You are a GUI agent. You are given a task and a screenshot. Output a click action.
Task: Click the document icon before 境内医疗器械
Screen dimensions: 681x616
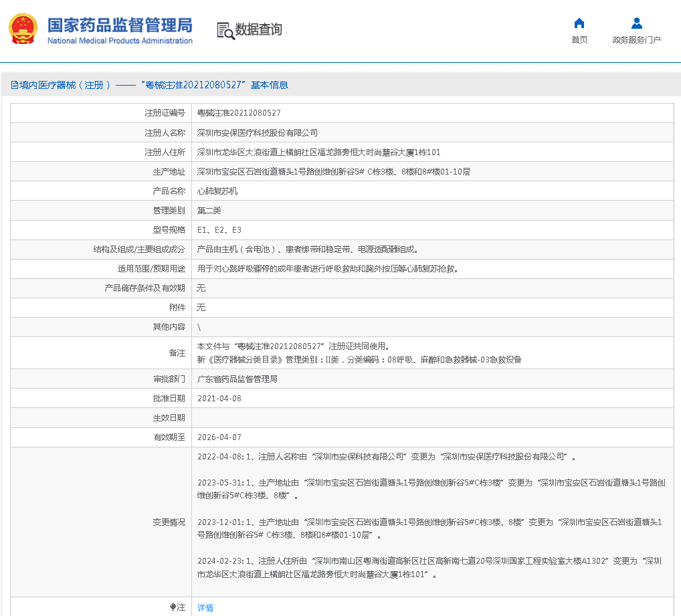(x=14, y=85)
